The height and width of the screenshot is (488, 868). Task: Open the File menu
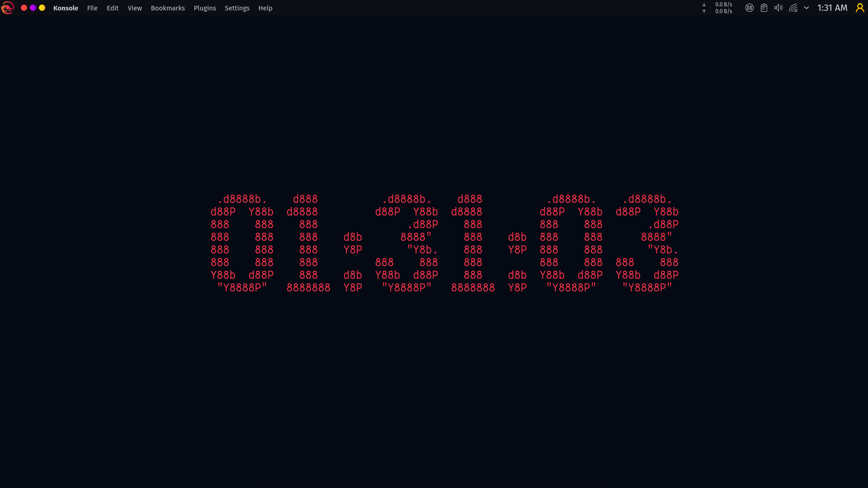pos(92,8)
